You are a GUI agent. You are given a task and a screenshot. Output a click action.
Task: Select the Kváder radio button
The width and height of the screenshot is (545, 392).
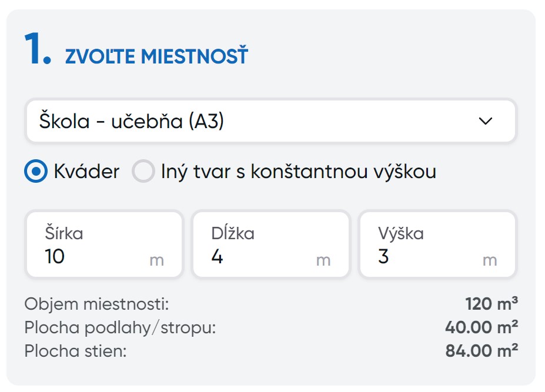click(36, 172)
